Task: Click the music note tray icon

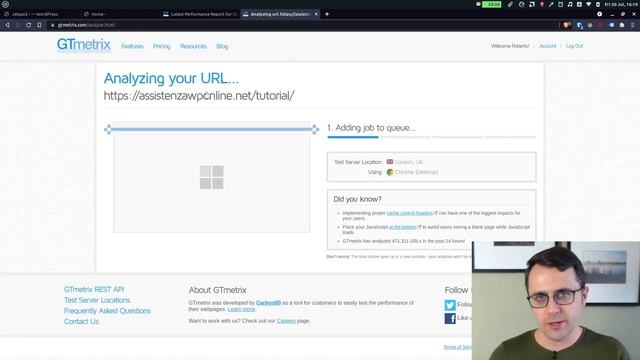Action: [x=570, y=4]
